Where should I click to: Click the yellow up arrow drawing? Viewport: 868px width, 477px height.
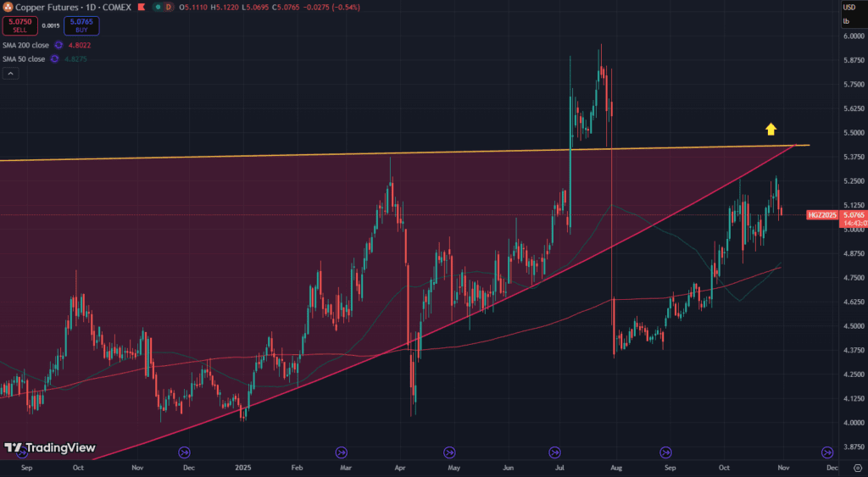pyautogui.click(x=771, y=129)
